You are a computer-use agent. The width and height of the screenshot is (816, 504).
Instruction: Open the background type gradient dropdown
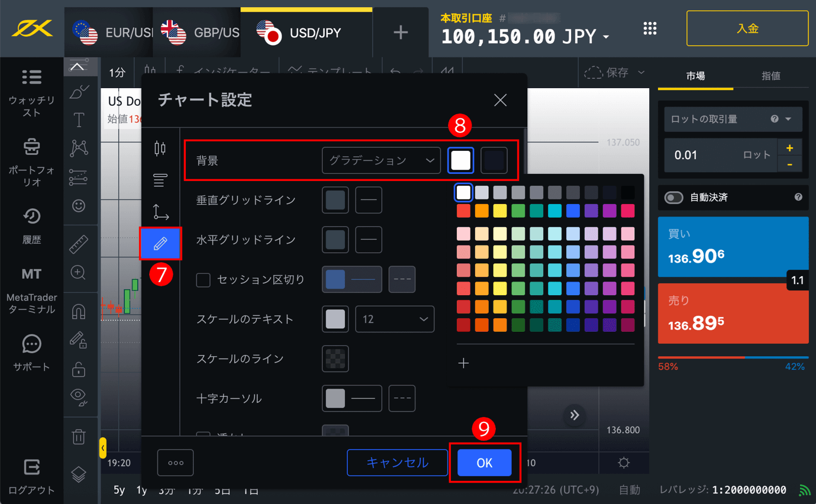[x=381, y=160]
